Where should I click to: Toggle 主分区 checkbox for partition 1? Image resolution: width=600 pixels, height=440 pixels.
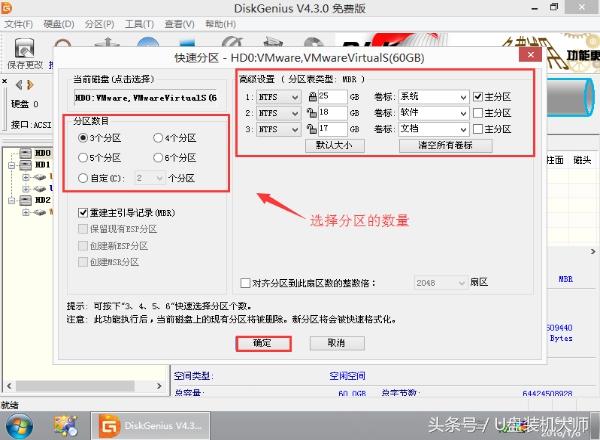[478, 97]
